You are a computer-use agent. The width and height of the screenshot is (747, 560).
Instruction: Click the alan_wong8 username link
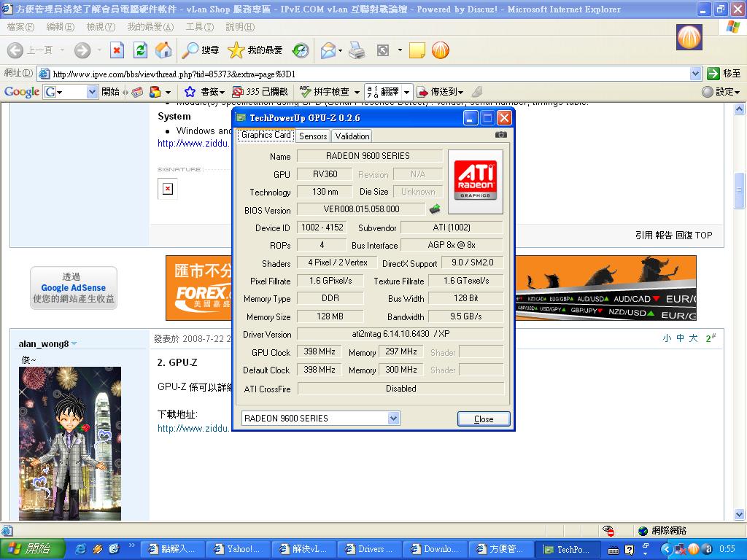pos(44,344)
